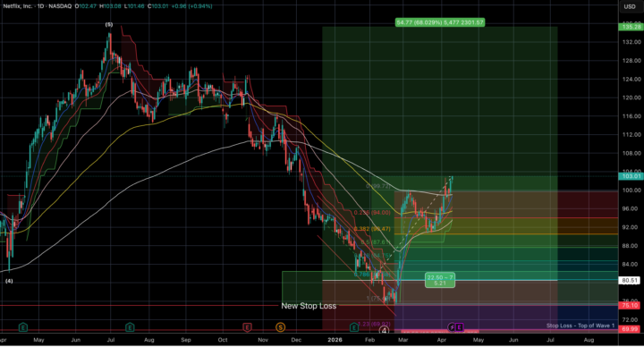Click the Aug label at right of time axis

(x=589, y=340)
